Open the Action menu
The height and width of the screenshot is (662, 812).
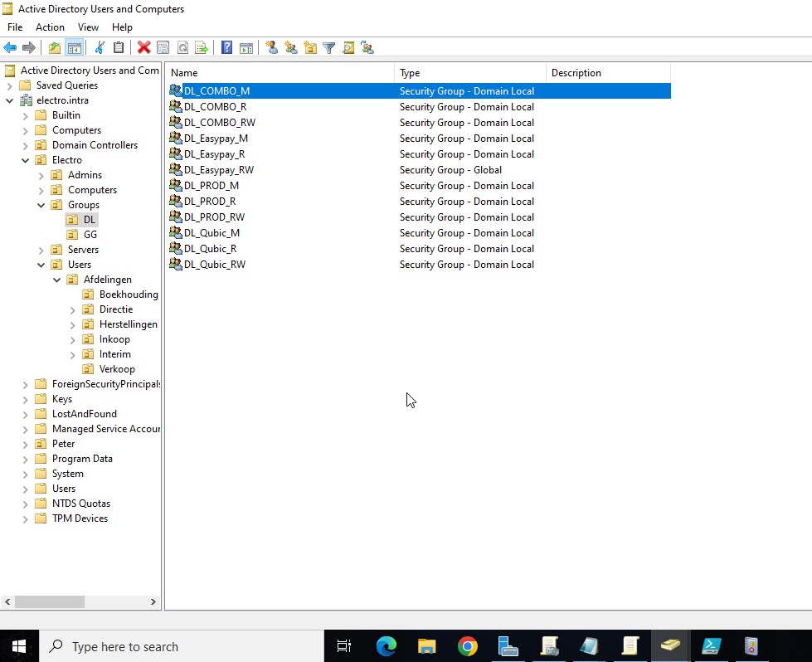pyautogui.click(x=50, y=27)
